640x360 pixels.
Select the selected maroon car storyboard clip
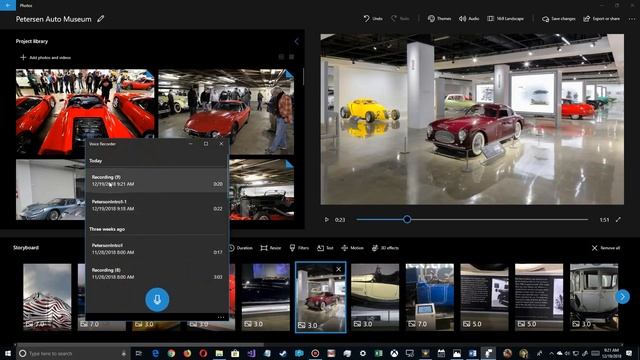tap(320, 297)
